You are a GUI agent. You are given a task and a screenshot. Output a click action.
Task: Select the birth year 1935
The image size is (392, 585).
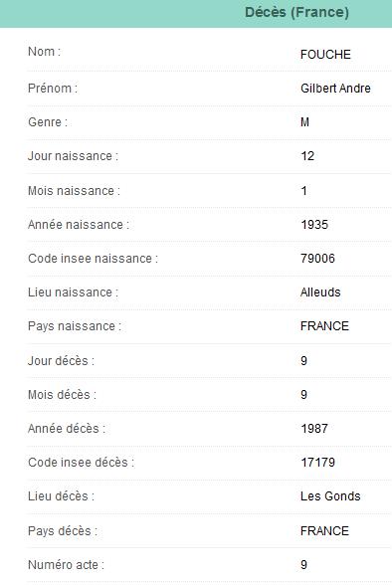coord(314,225)
